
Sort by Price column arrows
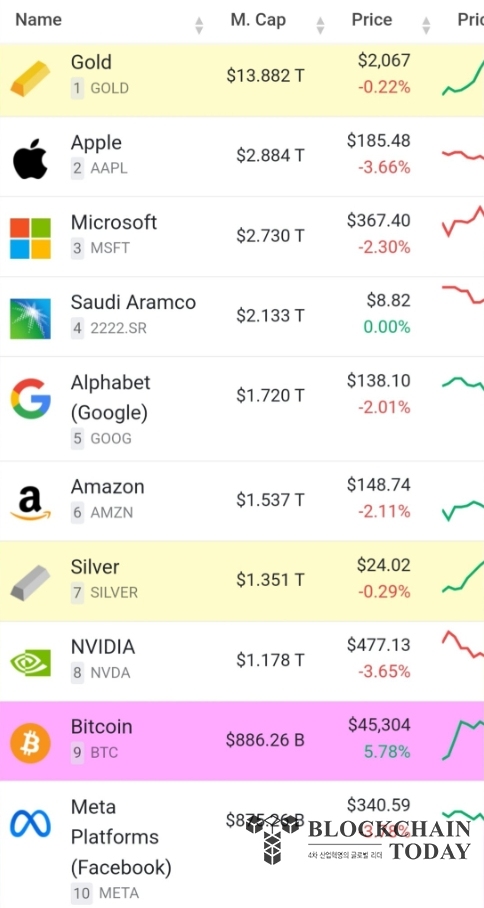(426, 25)
